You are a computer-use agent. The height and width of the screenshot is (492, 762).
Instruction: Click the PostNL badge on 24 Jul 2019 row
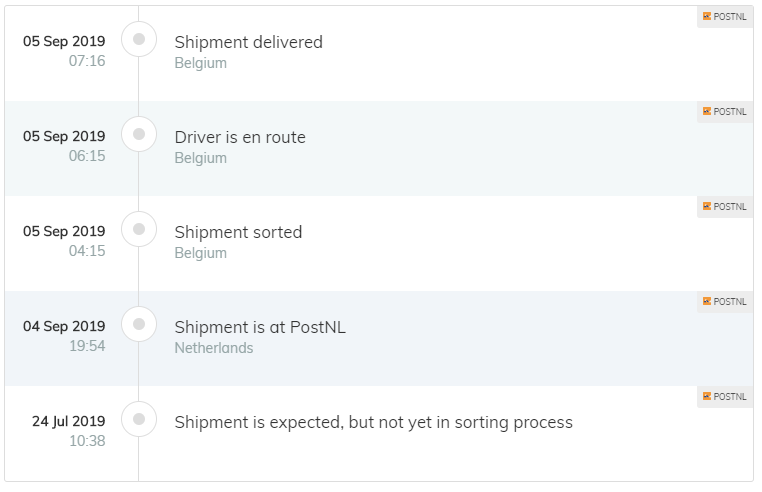coord(725,397)
